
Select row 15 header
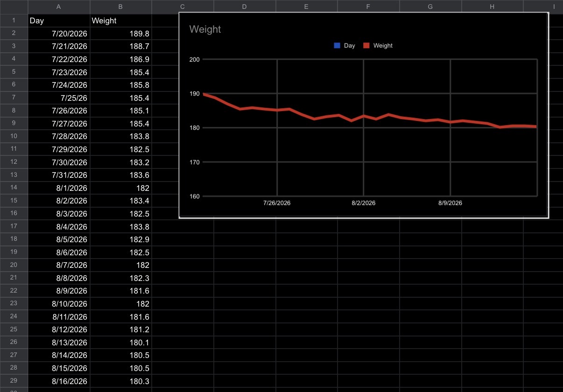[x=14, y=201]
